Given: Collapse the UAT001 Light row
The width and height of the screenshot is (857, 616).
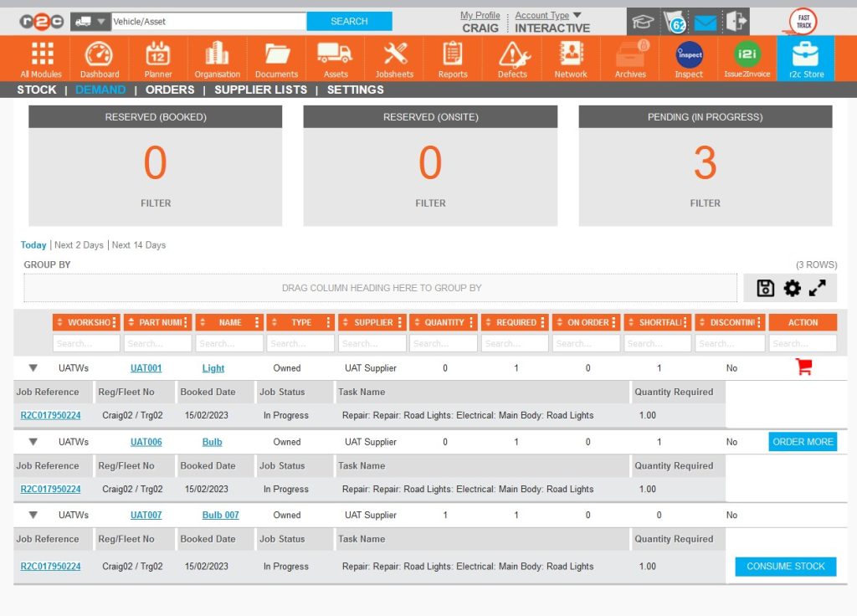Looking at the screenshot, I should pos(33,368).
